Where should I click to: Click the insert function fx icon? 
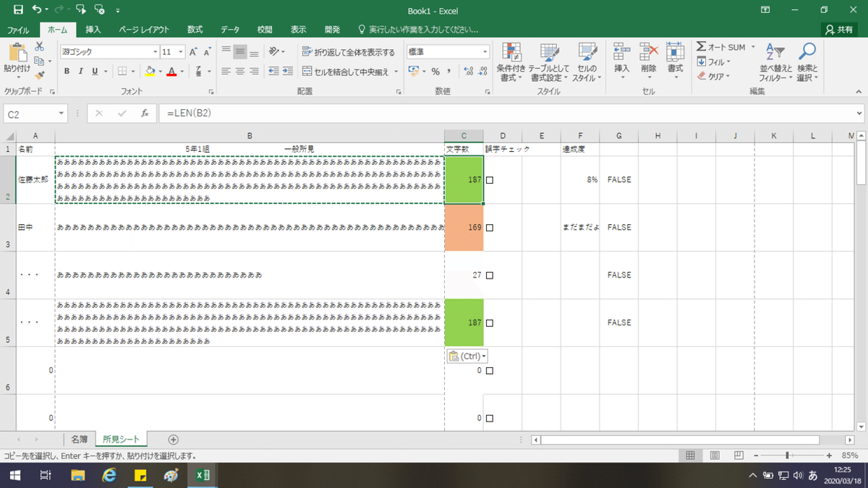pos(145,114)
